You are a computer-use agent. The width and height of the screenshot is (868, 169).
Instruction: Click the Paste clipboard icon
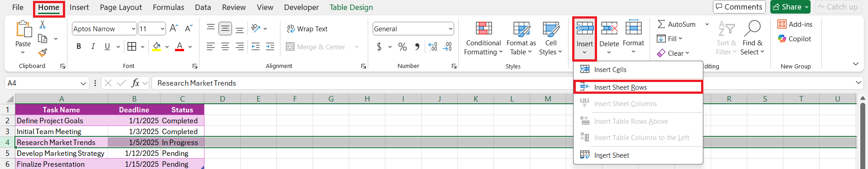[23, 29]
